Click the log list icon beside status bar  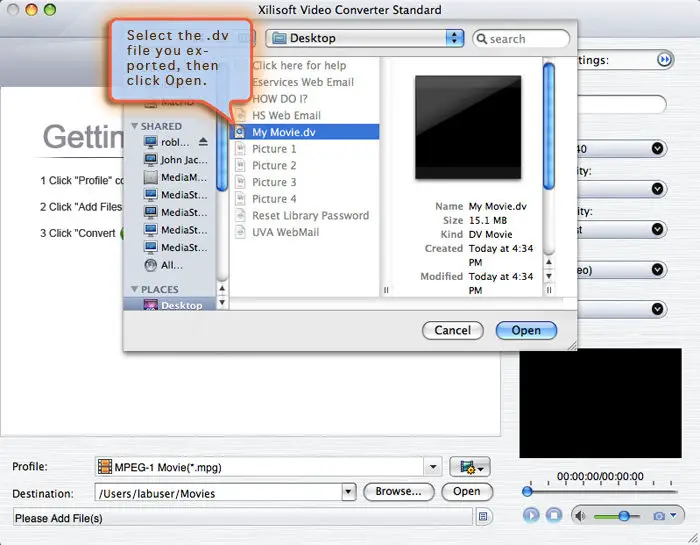click(x=483, y=516)
